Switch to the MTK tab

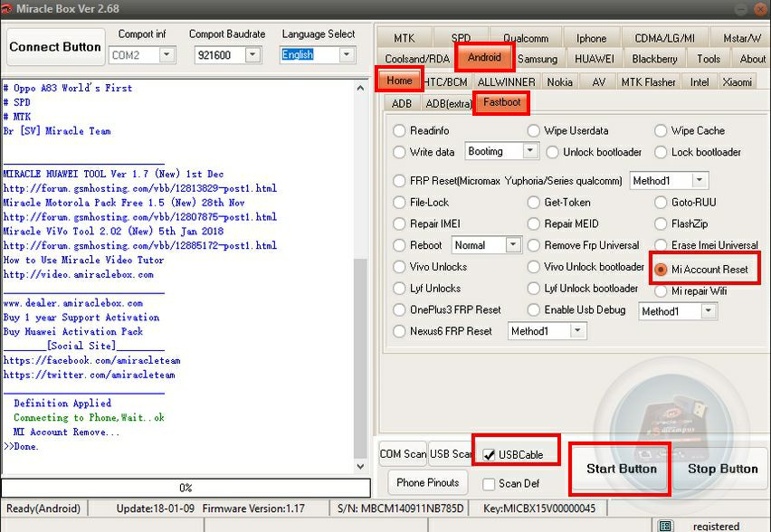pyautogui.click(x=405, y=38)
